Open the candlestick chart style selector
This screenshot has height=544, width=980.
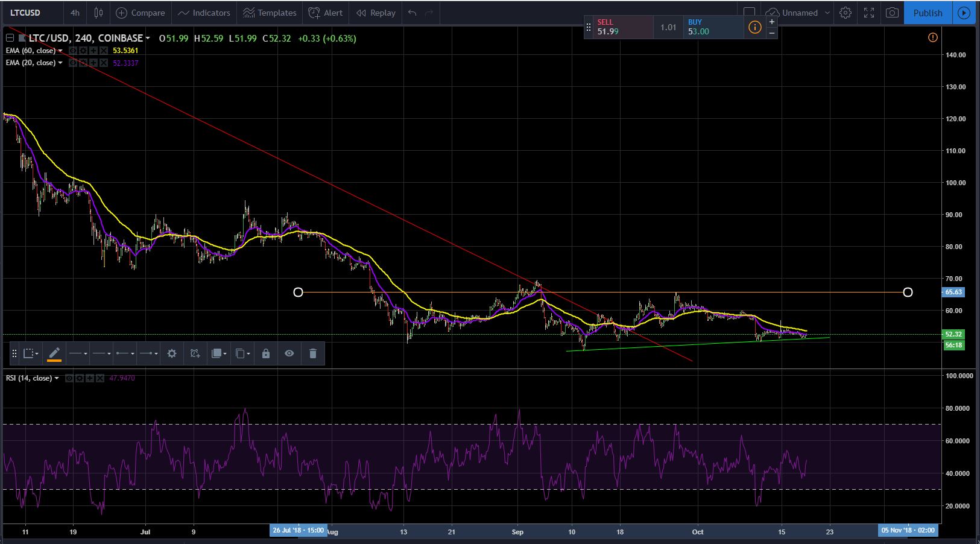click(98, 13)
